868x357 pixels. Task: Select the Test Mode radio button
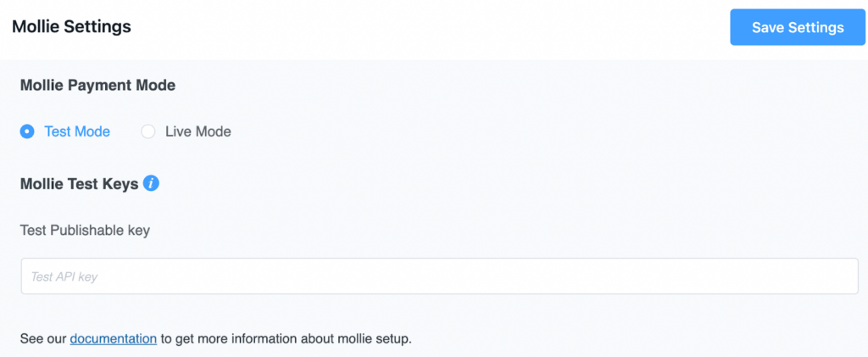tap(27, 131)
